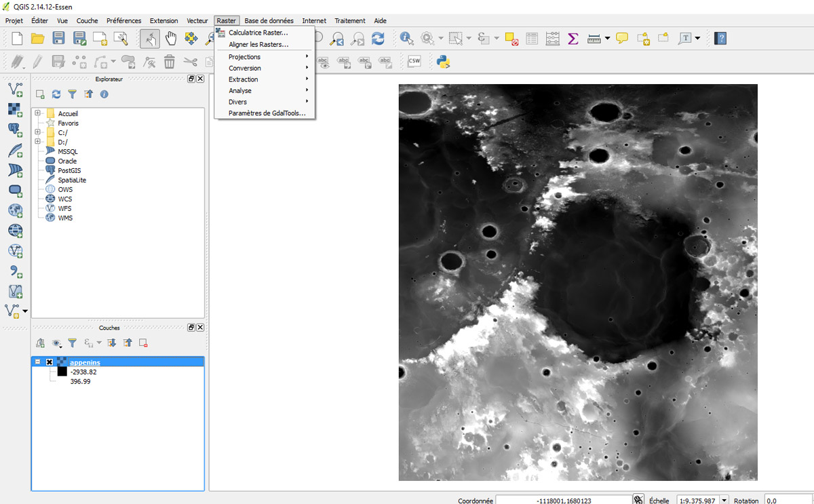Viewport: 814px width, 504px height.
Task: Click the black legend swatch under appenins
Action: [62, 372]
